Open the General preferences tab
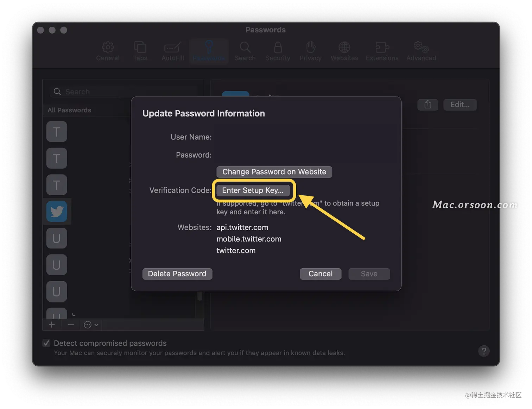This screenshot has width=532, height=409. (108, 51)
